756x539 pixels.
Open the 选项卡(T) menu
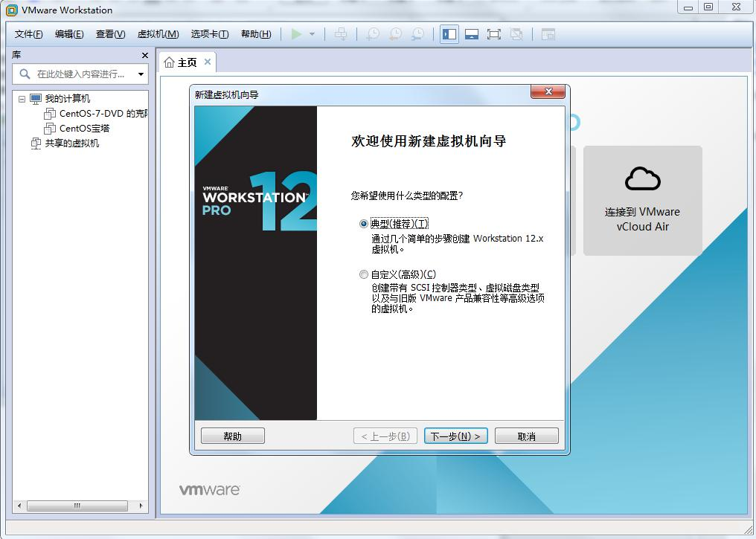click(210, 34)
